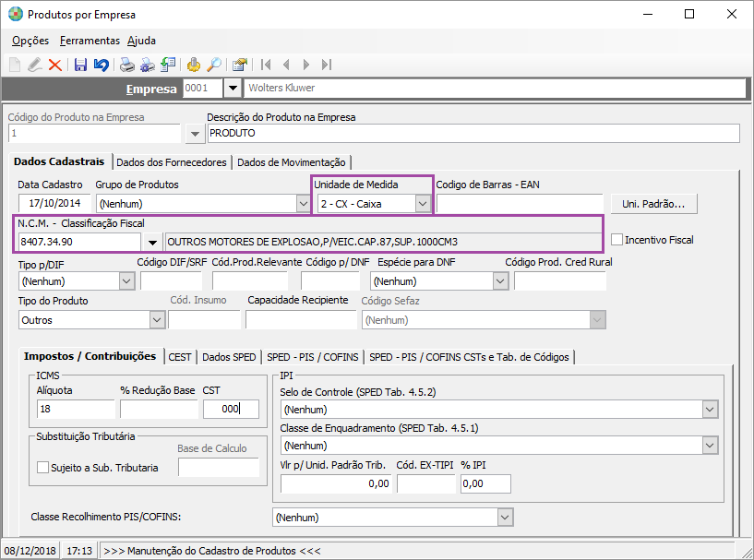Click the Vlr p/ Unid. Padrão Trib. field
Viewport: 754px width, 560px height.
click(x=336, y=483)
